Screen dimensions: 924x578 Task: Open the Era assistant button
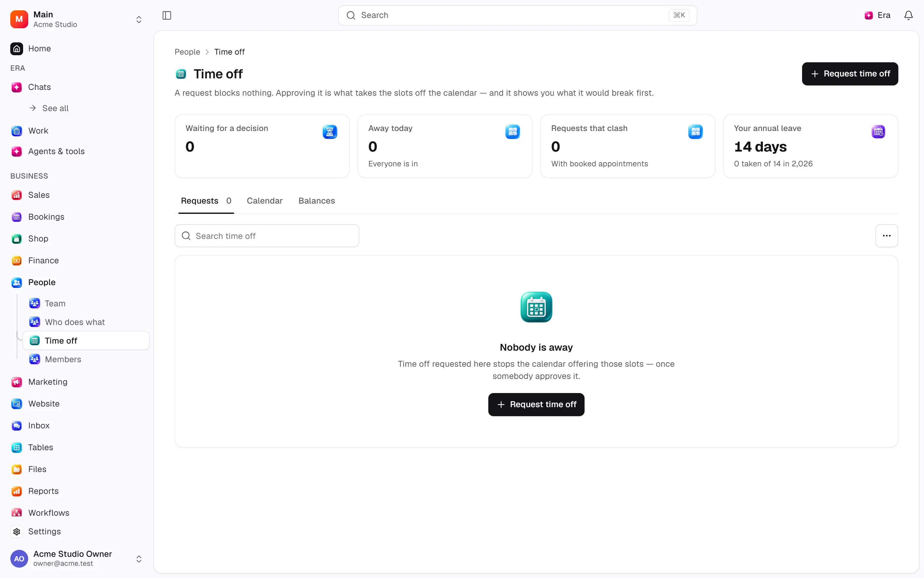(x=877, y=15)
